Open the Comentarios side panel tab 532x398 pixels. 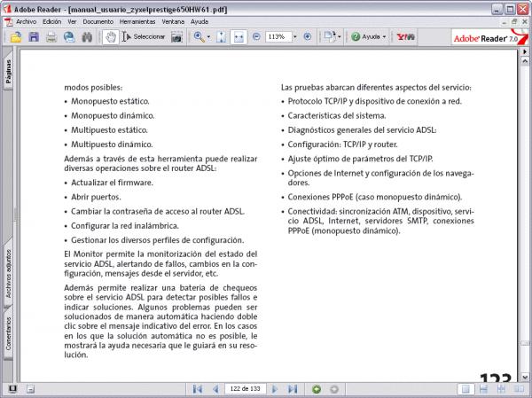pos(7,332)
